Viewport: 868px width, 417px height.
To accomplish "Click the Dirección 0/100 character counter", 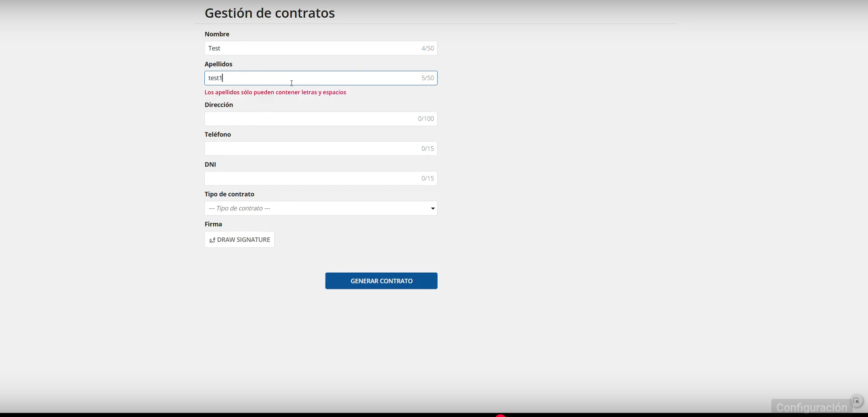I will (x=426, y=119).
